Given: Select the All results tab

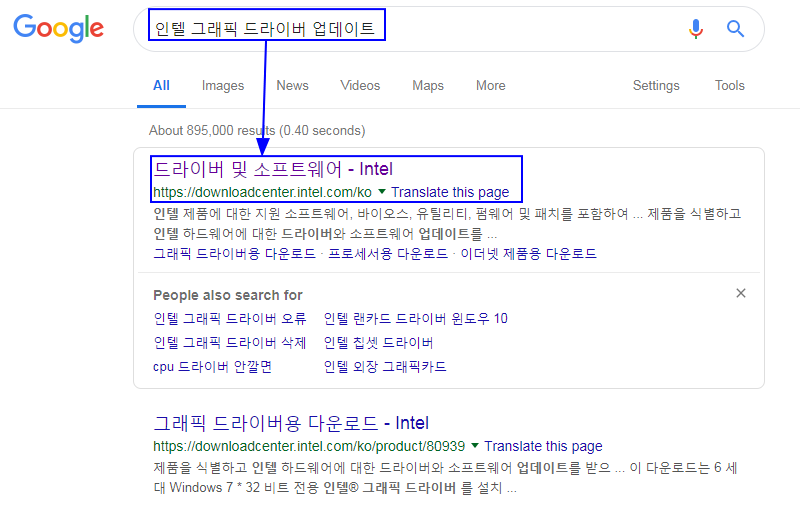Looking at the screenshot, I should [161, 86].
